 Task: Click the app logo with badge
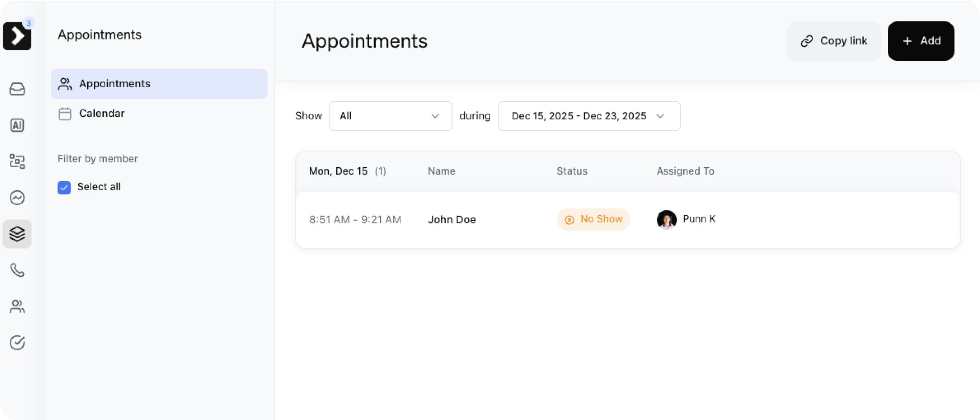click(x=17, y=36)
